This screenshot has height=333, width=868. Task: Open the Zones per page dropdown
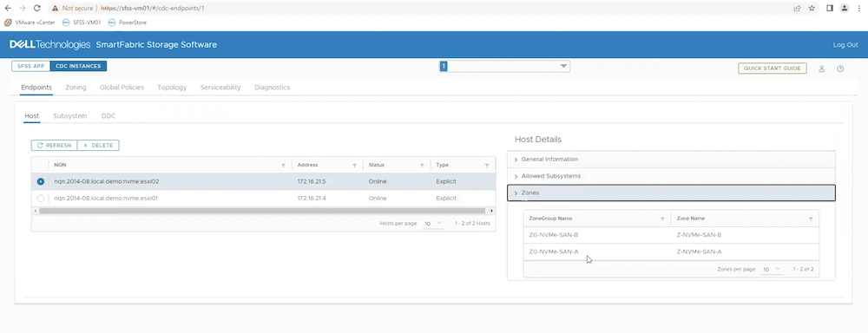click(771, 270)
